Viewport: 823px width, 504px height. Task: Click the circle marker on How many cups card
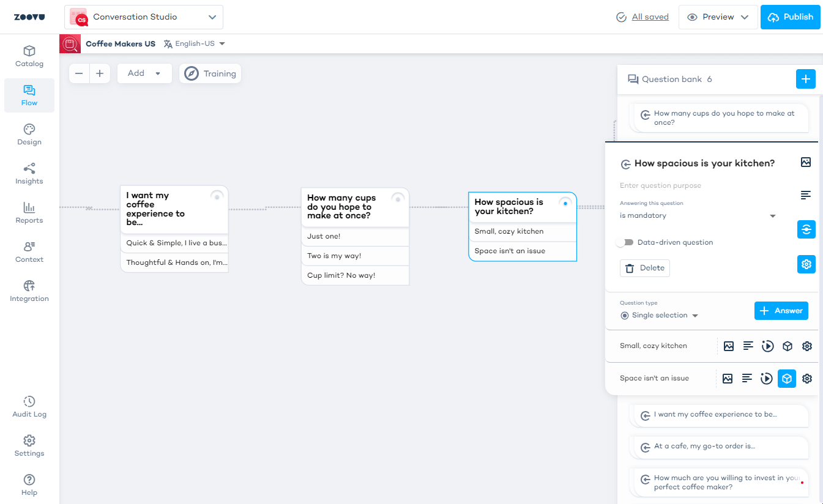click(398, 198)
